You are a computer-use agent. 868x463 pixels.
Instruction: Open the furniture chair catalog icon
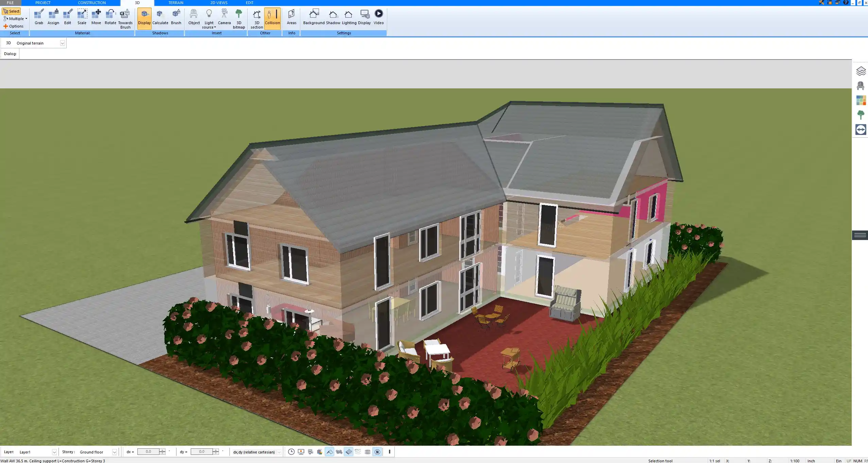coord(861,86)
